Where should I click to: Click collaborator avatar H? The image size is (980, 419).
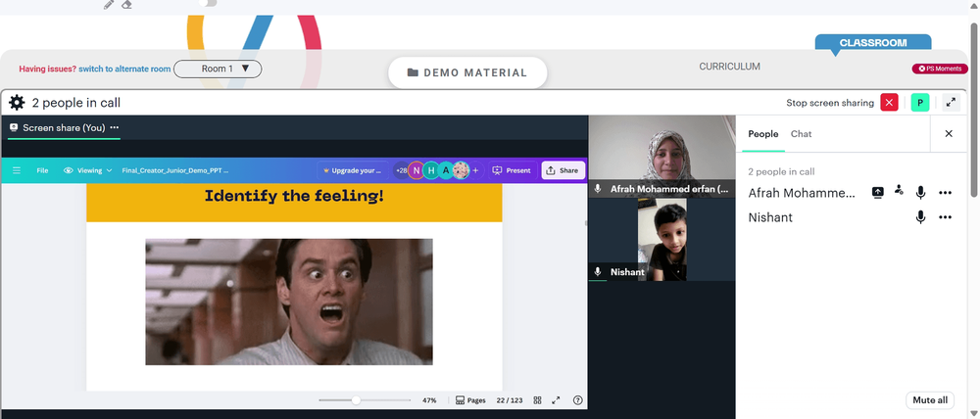[431, 169]
